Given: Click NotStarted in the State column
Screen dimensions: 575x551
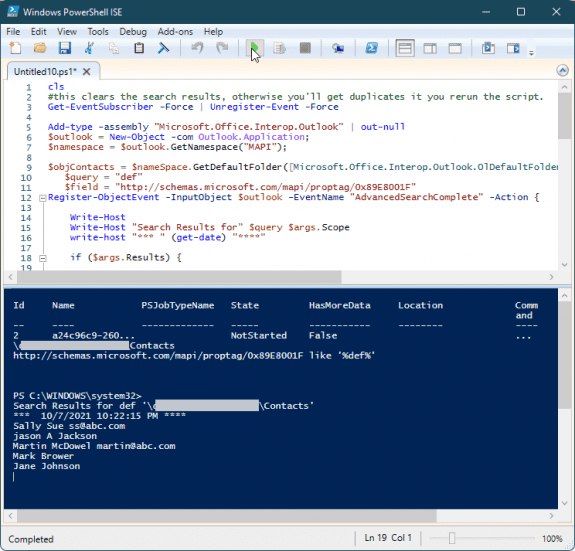Looking at the screenshot, I should [x=259, y=335].
